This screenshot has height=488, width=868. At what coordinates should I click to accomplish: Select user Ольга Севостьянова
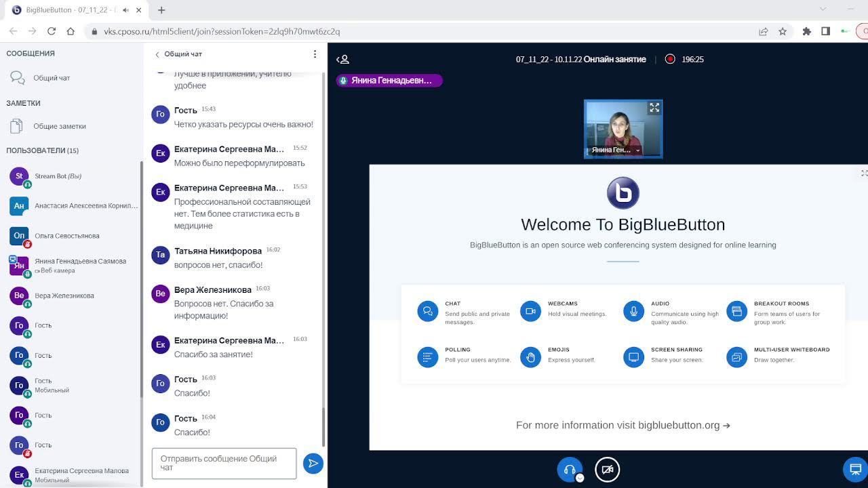pyautogui.click(x=71, y=236)
